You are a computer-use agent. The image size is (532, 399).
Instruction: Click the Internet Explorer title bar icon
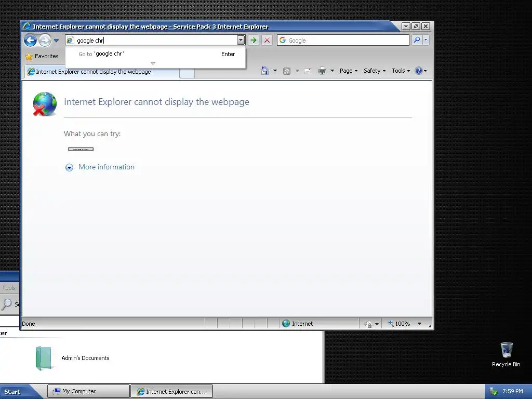click(x=27, y=26)
